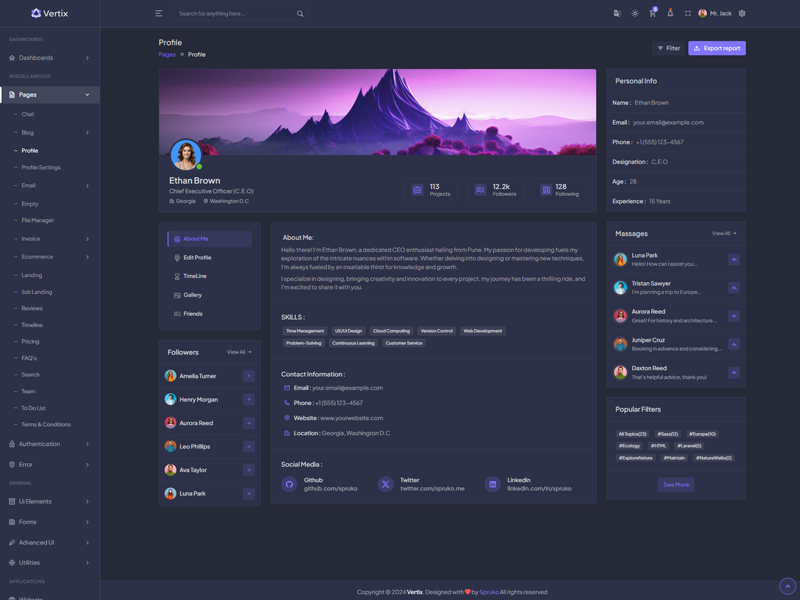Open the notifications bell
Screen dimensions: 800x600
click(670, 13)
